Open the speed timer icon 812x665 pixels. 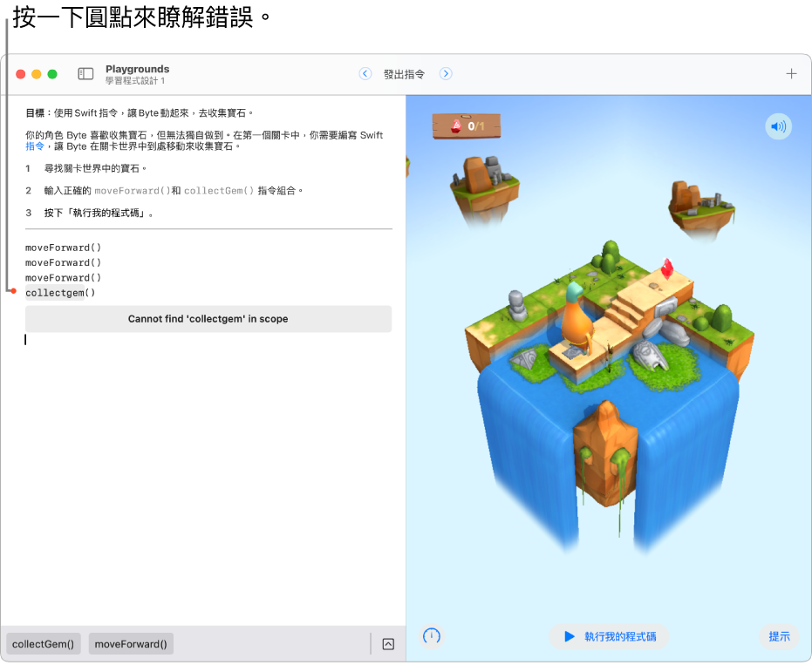[x=432, y=635]
